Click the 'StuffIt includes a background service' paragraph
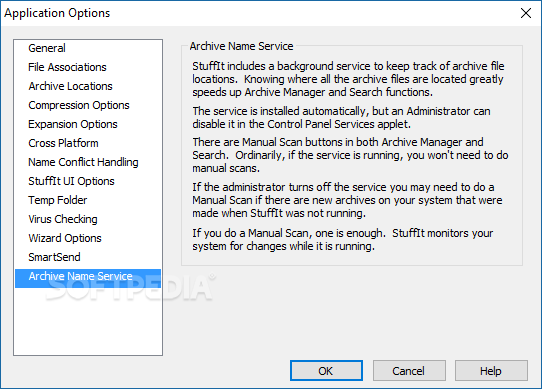 348,79
